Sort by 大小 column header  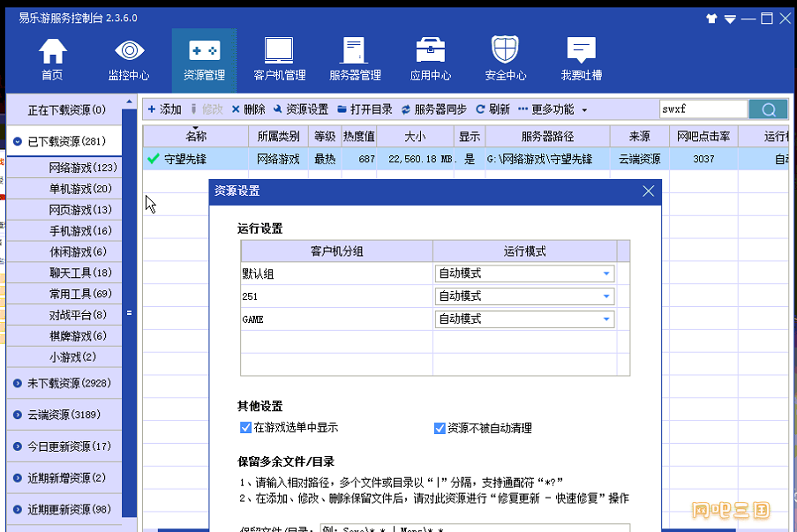[x=416, y=136]
